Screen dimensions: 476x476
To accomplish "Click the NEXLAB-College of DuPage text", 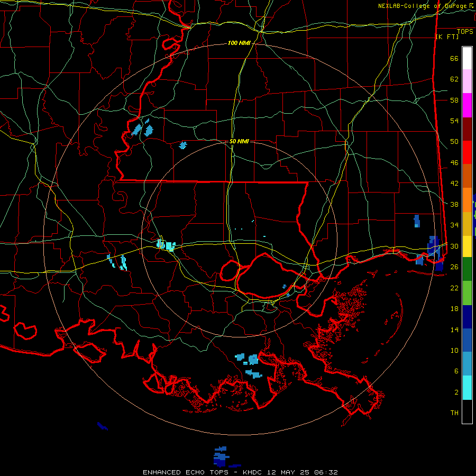I will [x=423, y=6].
